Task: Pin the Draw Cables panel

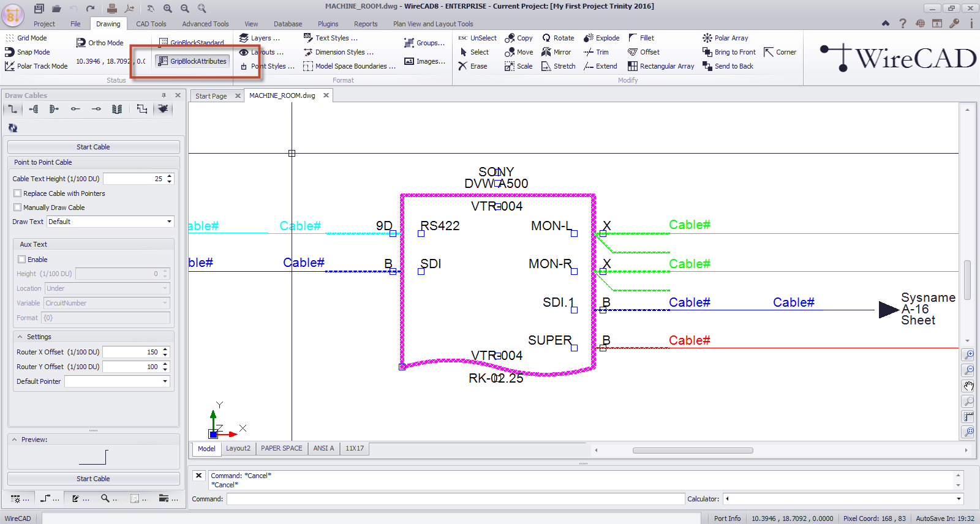Action: click(164, 95)
